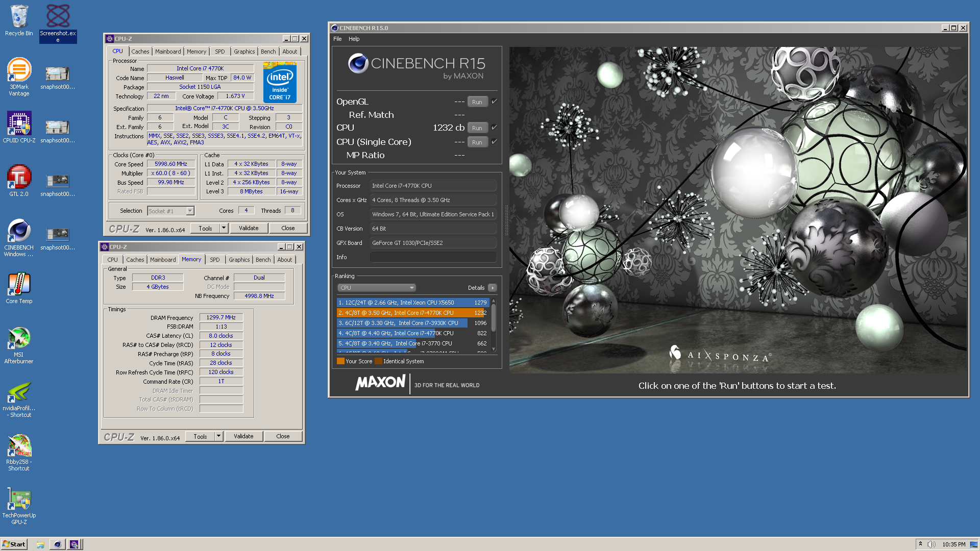980x551 pixels.
Task: Expand the Tools dropdown arrow in lower CPU-Z
Action: pyautogui.click(x=218, y=436)
